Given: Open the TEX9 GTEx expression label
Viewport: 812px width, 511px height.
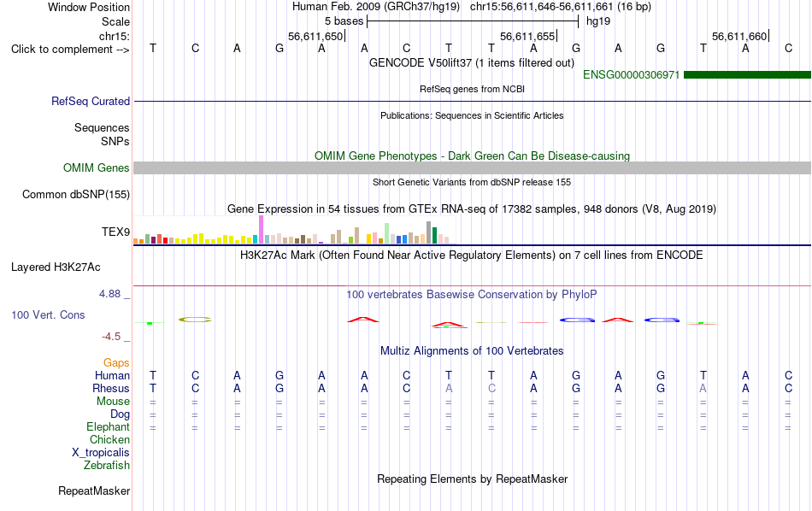Looking at the screenshot, I should click(115, 232).
